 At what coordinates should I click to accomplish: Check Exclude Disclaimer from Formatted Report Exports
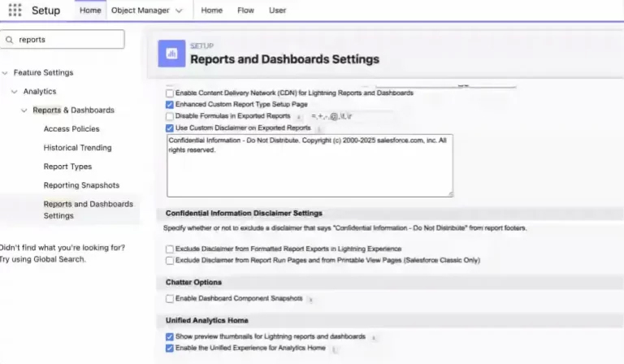(169, 249)
